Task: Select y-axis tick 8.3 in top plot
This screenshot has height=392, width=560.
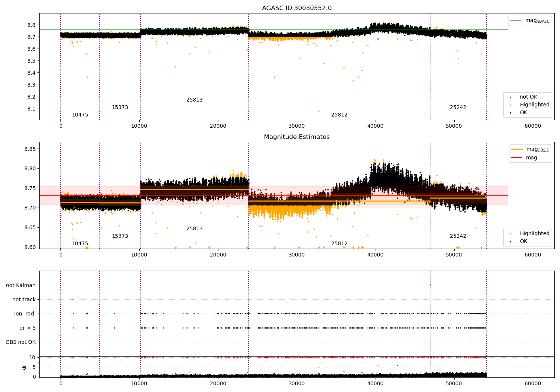Action: click(x=31, y=85)
